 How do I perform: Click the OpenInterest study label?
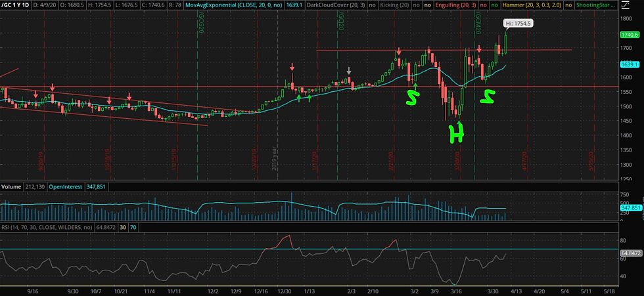point(66,186)
